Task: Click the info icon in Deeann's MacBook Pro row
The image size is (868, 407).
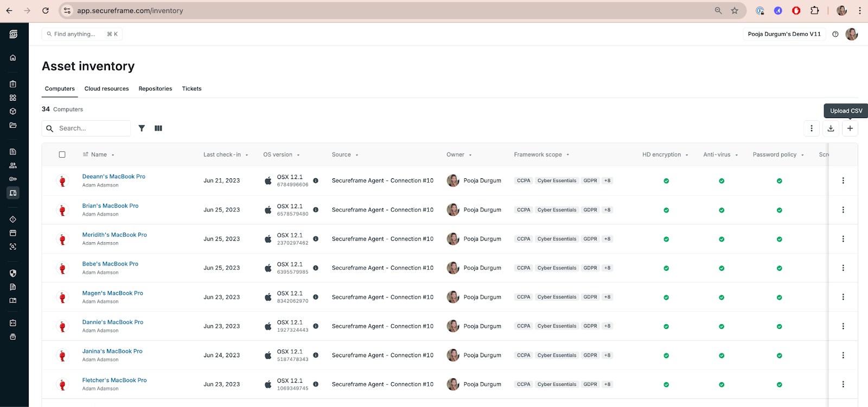Action: (x=316, y=181)
